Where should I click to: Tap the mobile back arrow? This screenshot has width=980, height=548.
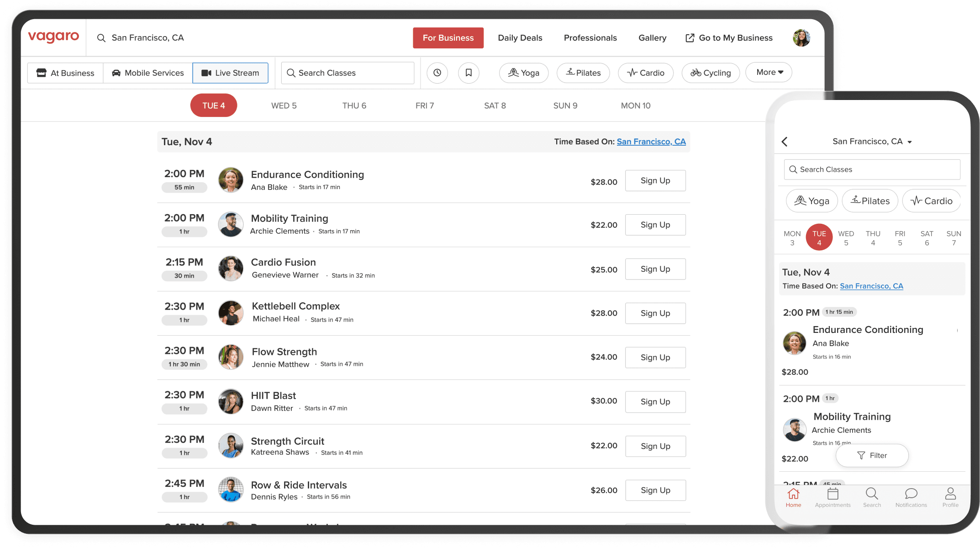click(x=785, y=142)
